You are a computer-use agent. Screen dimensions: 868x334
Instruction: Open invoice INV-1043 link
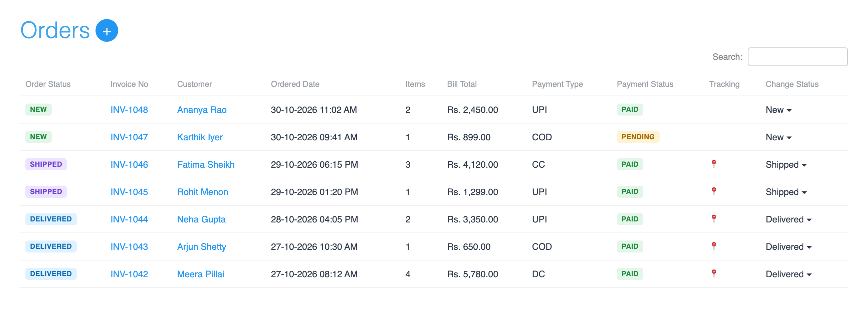(129, 247)
